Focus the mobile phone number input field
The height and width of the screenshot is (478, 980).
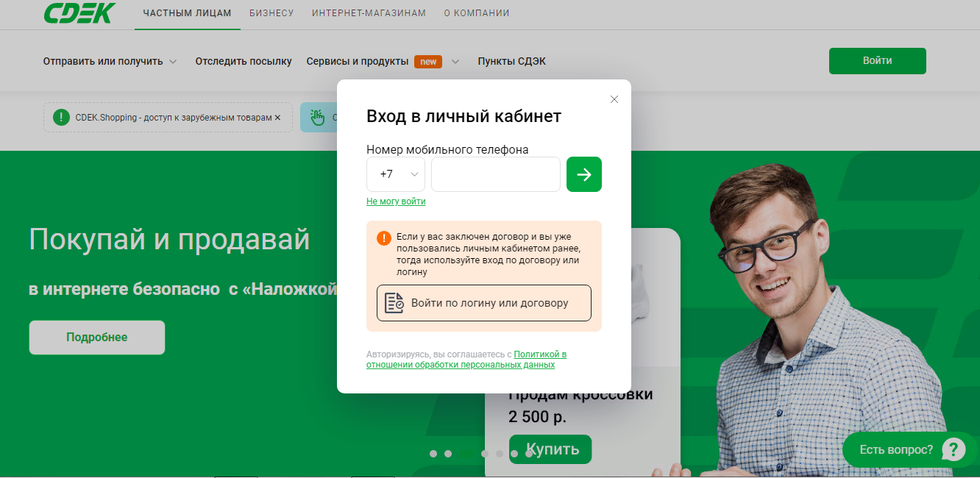[495, 174]
